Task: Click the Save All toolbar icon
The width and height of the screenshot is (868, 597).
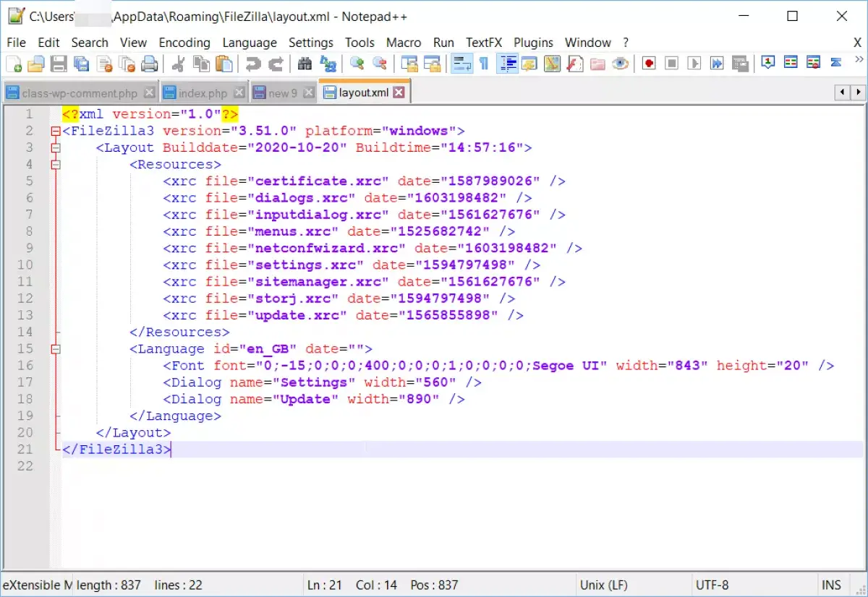Action: click(x=82, y=64)
